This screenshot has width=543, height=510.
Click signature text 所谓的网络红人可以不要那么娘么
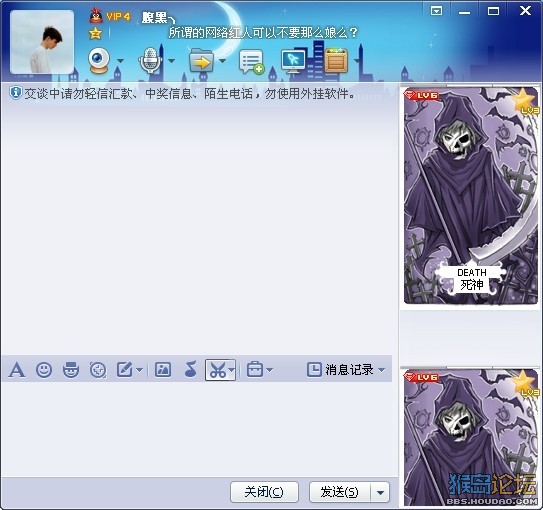click(x=262, y=33)
